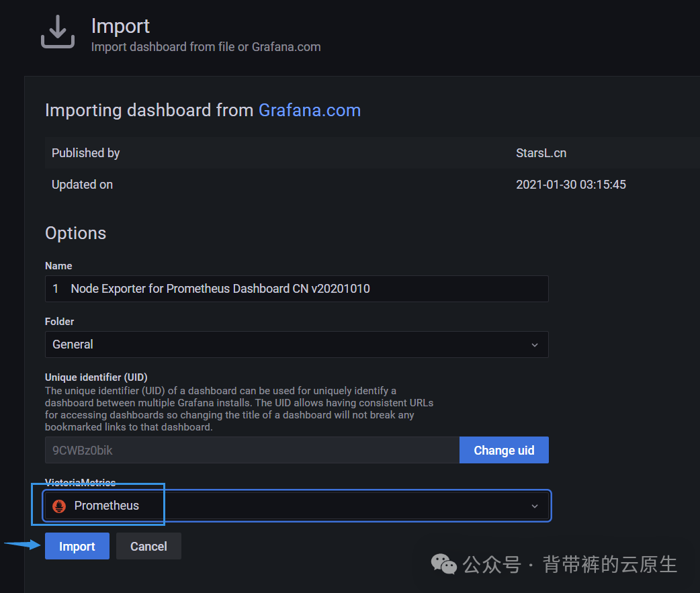Viewport: 700px width, 593px height.
Task: Click Import dashboard from file subtitle
Action: [206, 47]
